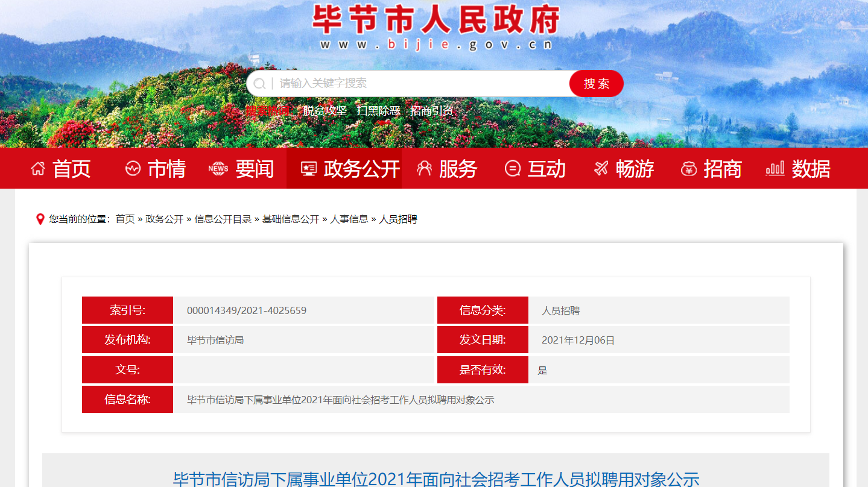The width and height of the screenshot is (868, 487).
Task: Click the monitor icon beside 政务公开
Action: click(x=309, y=169)
